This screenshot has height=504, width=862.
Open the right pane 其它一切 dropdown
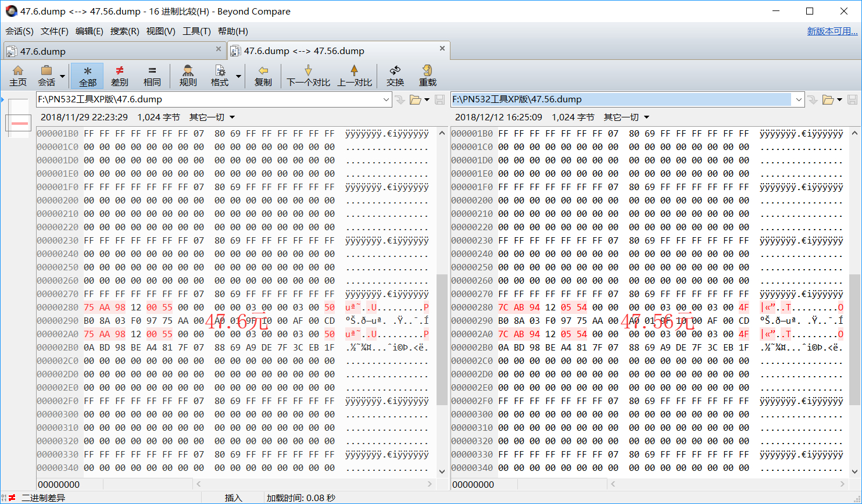coord(627,117)
